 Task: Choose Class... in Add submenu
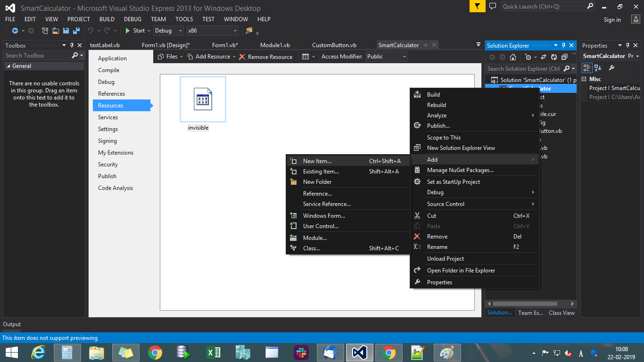(x=347, y=248)
